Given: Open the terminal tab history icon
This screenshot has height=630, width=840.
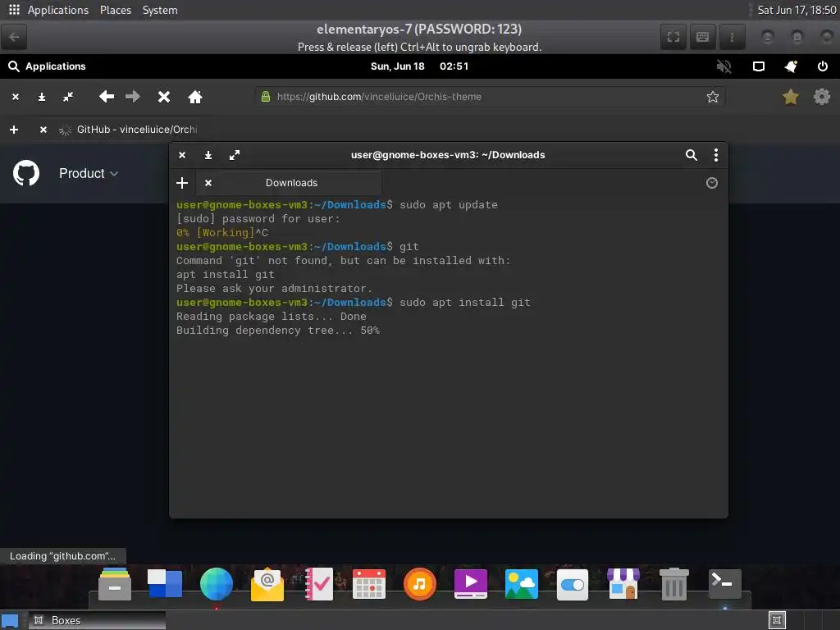Looking at the screenshot, I should pyautogui.click(x=711, y=183).
